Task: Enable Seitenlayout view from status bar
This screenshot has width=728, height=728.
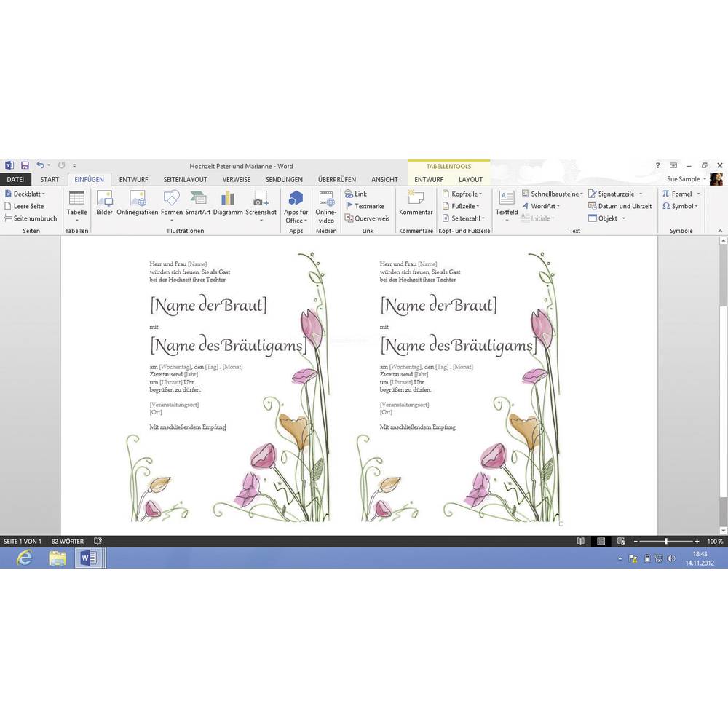Action: tap(601, 541)
